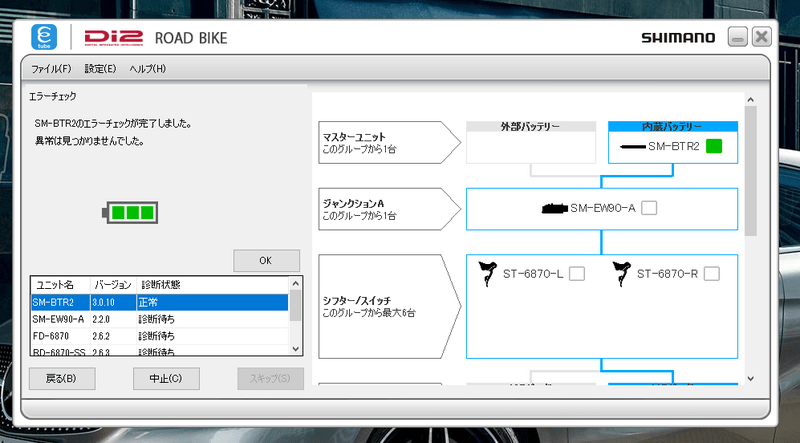
Task: Click the SM-EW90-A junction icon
Action: (555, 208)
